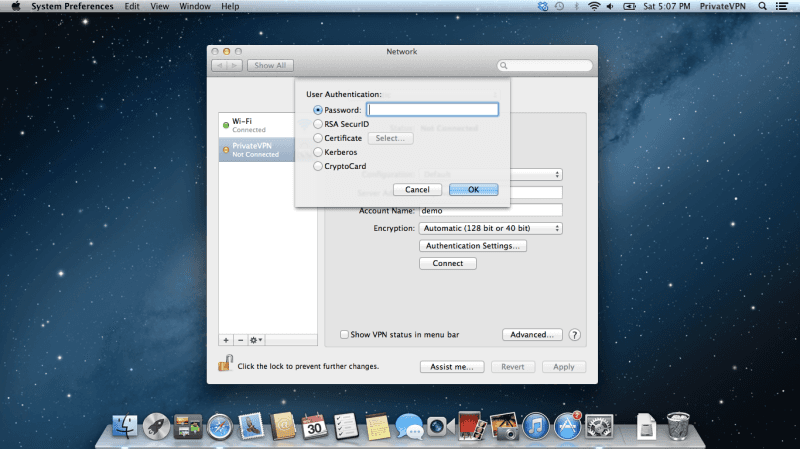Click into the Password text field
This screenshot has height=449, width=800.
coord(432,110)
